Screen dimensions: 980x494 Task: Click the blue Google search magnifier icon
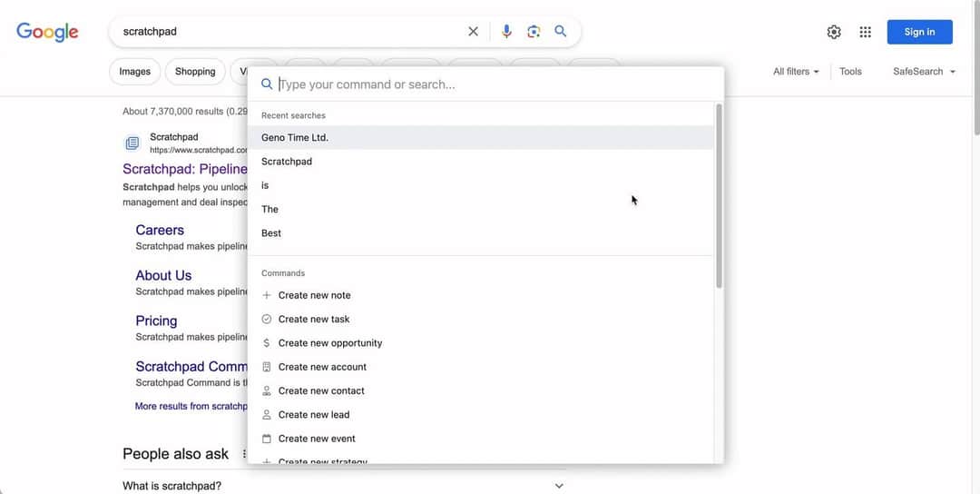(561, 31)
